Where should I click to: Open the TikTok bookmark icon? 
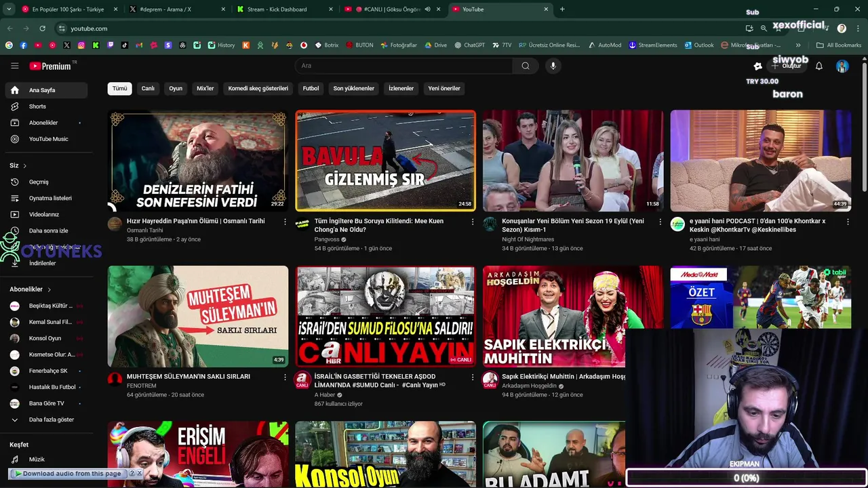[125, 45]
